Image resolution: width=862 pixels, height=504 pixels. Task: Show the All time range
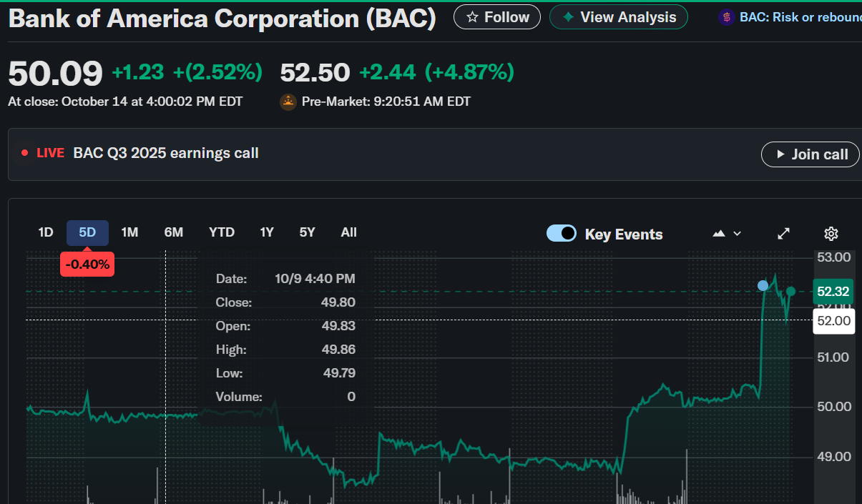pos(349,232)
